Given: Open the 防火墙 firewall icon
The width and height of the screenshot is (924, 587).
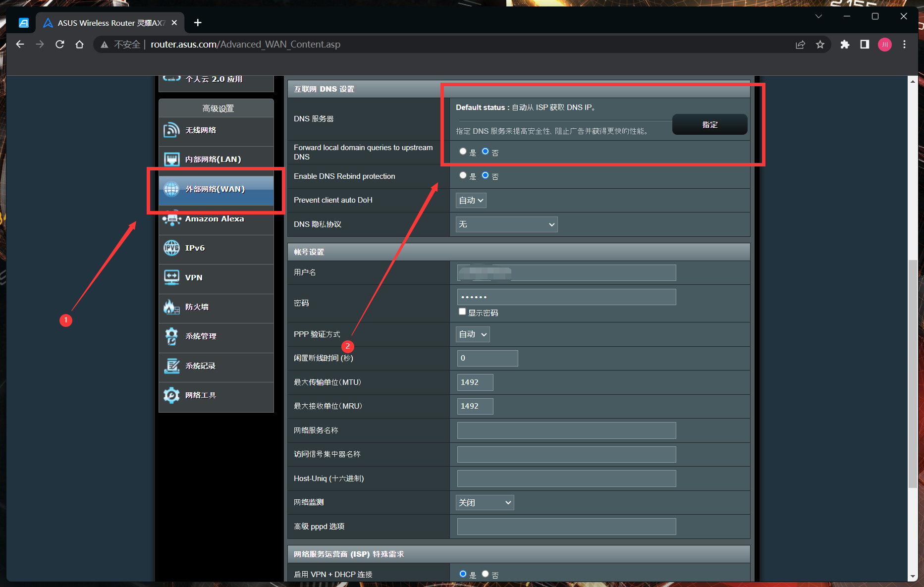Looking at the screenshot, I should point(171,307).
